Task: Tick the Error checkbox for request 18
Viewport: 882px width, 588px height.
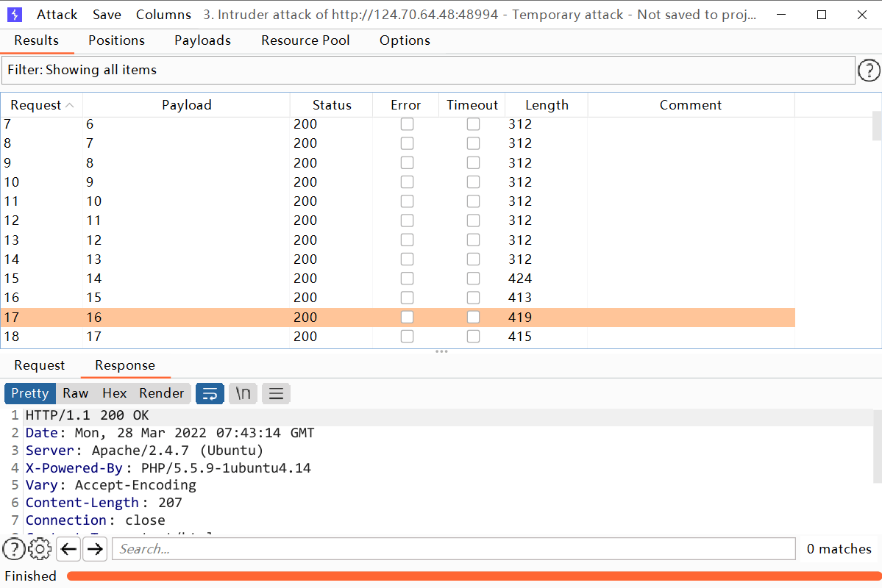Action: 408,336
